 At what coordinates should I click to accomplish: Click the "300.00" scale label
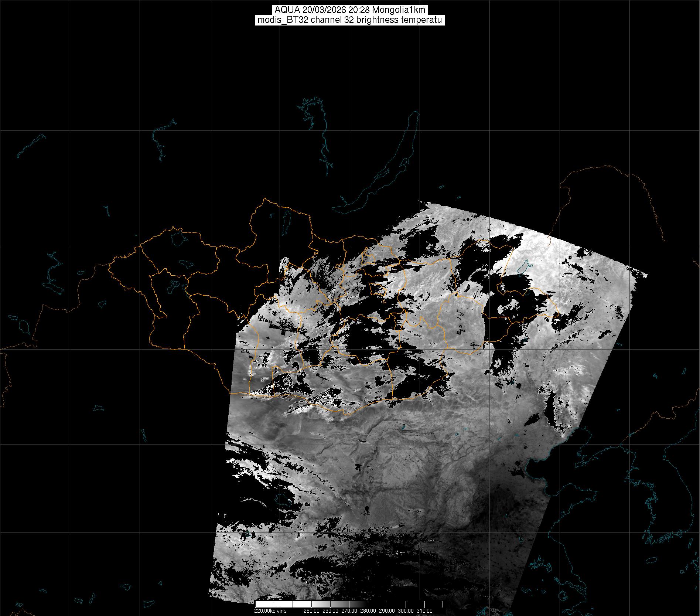(406, 610)
